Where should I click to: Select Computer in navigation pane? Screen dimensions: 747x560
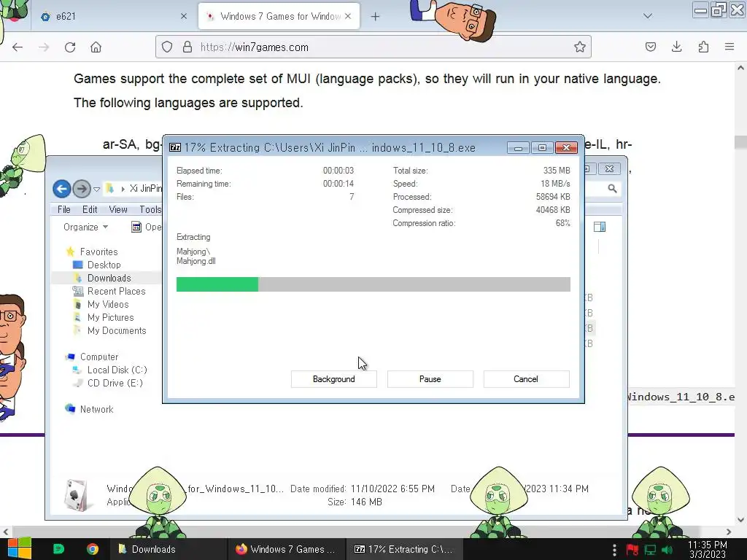99,357
